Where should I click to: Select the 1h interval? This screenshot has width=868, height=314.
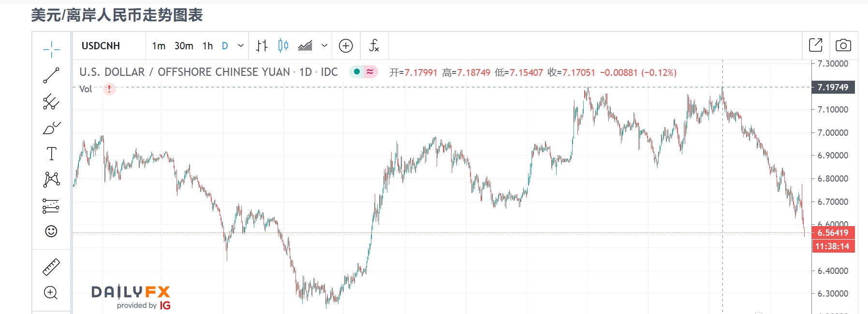click(207, 46)
